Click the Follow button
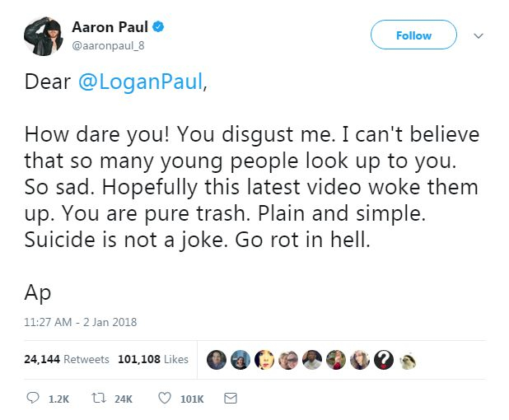This screenshot has width=509, height=420. point(413,35)
